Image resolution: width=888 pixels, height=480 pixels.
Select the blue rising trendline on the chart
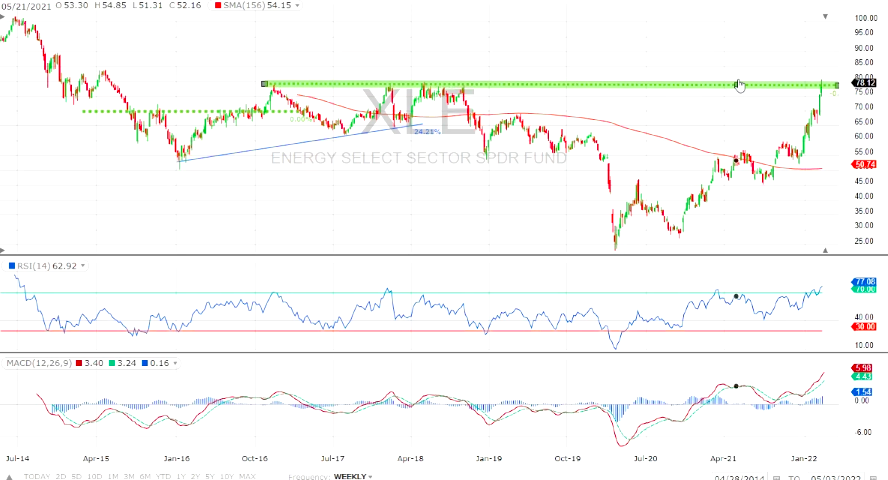pos(300,143)
